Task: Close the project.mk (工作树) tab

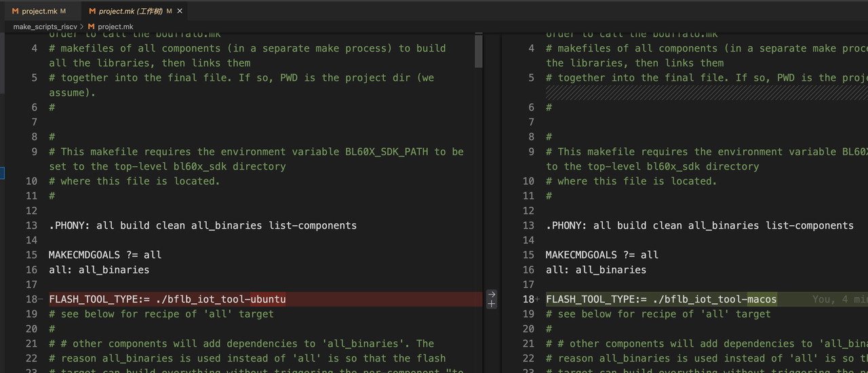Action: pos(179,12)
